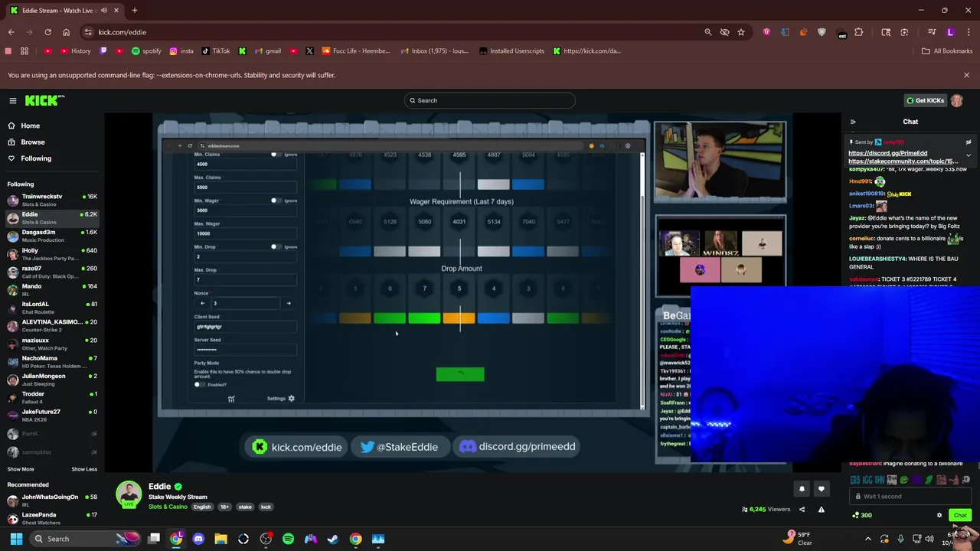Open the TikTok bookmark
980x551 pixels.
(x=216, y=51)
